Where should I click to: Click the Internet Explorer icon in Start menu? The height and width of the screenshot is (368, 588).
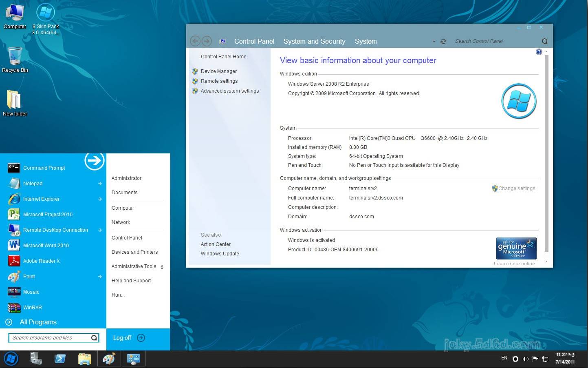pos(14,199)
